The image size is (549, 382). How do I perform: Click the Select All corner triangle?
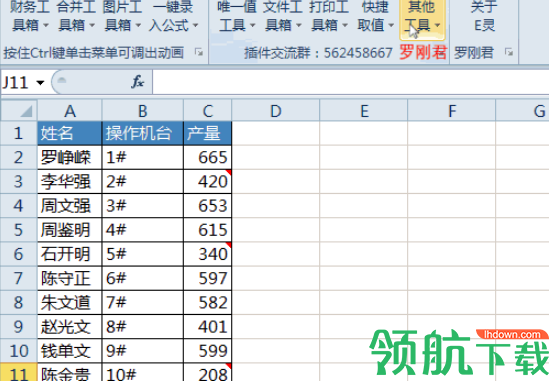pos(19,111)
